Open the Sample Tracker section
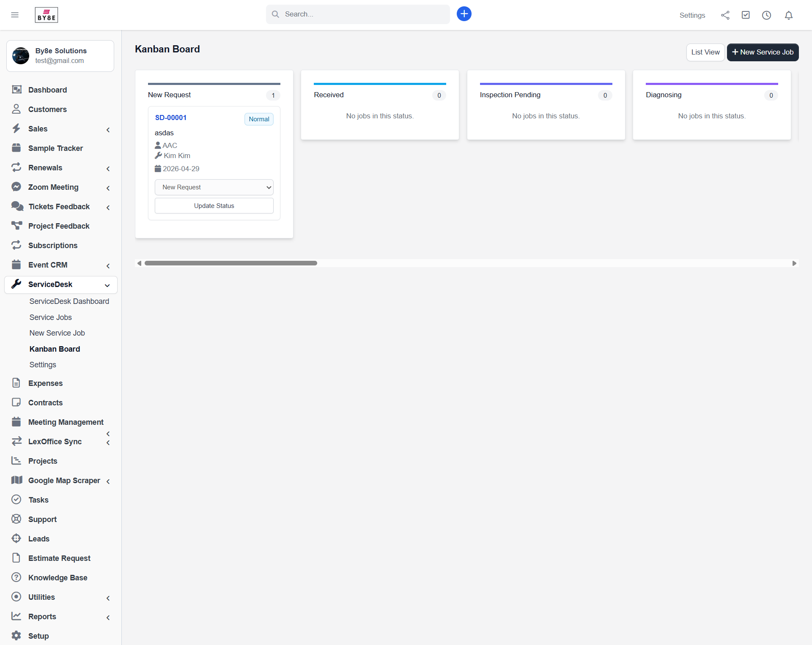Screen dimensions: 812x645 (55, 148)
